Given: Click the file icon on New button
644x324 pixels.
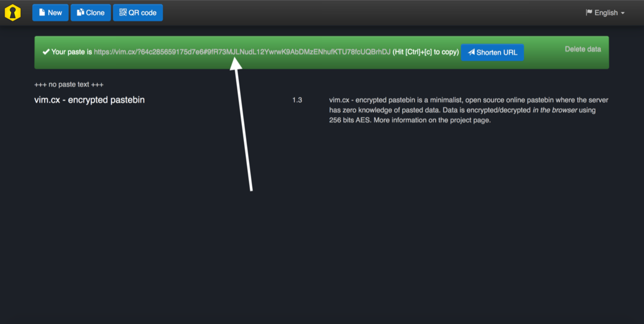Looking at the screenshot, I should 42,12.
